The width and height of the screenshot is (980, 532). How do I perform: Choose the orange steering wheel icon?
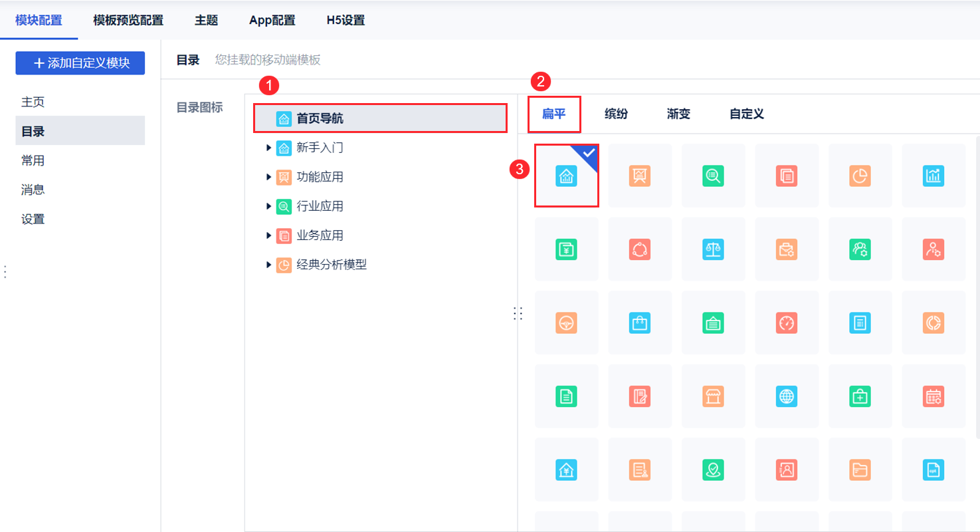point(566,323)
